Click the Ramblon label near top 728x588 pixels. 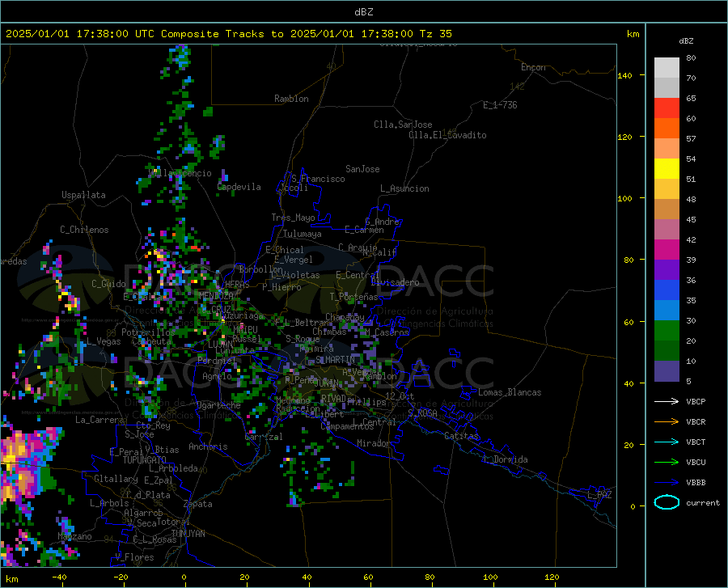(x=291, y=99)
